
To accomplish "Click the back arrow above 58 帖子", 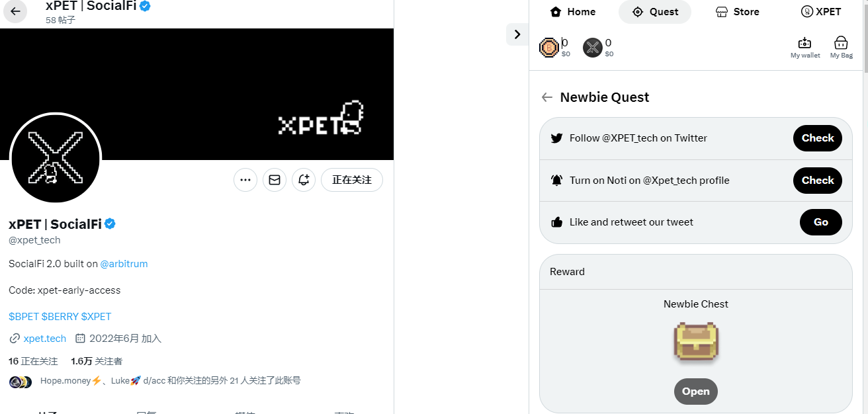I will (15, 12).
